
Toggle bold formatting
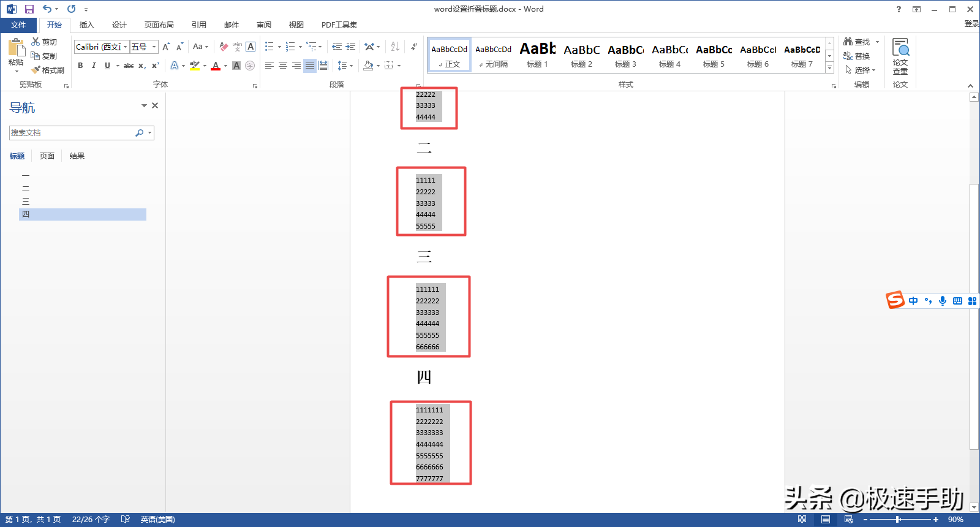pyautogui.click(x=80, y=66)
